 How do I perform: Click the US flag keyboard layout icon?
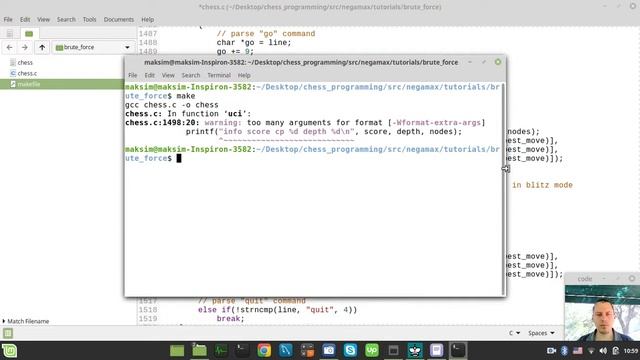click(578, 351)
